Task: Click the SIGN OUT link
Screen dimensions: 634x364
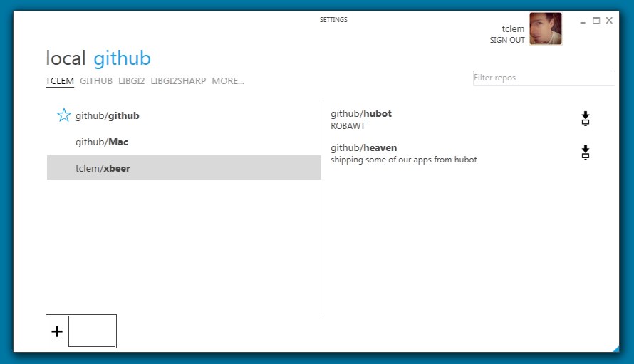Action: click(507, 41)
